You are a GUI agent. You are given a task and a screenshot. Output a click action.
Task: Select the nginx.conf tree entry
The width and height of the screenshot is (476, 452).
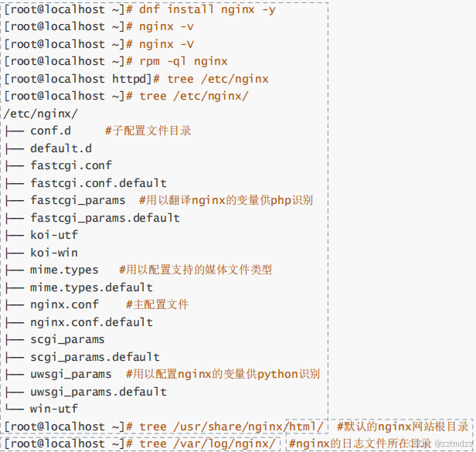(x=64, y=304)
